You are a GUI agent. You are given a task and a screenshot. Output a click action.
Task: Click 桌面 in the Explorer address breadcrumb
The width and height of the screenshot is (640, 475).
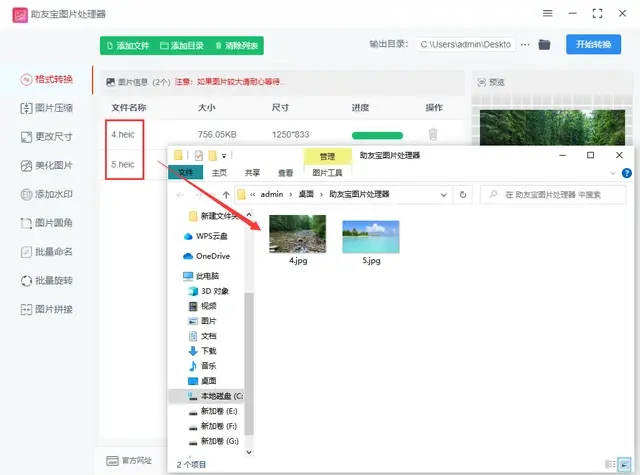[306, 194]
